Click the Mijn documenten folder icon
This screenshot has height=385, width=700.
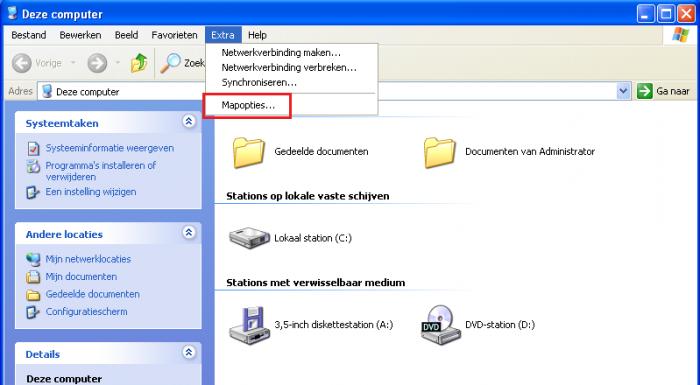tap(33, 277)
